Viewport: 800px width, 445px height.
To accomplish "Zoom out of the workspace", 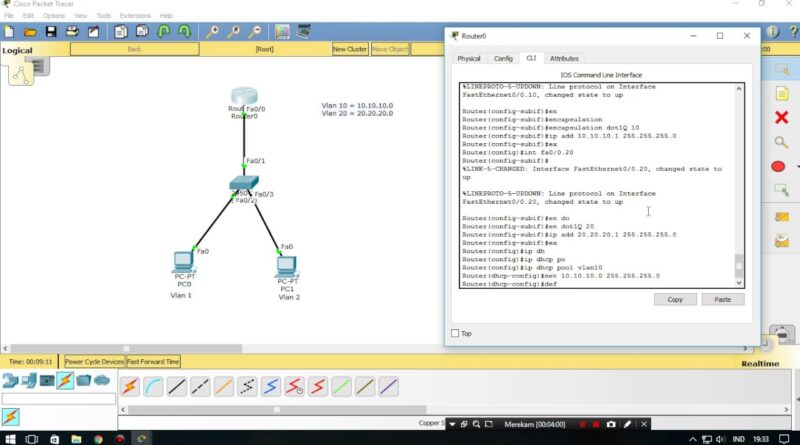I will 255,32.
